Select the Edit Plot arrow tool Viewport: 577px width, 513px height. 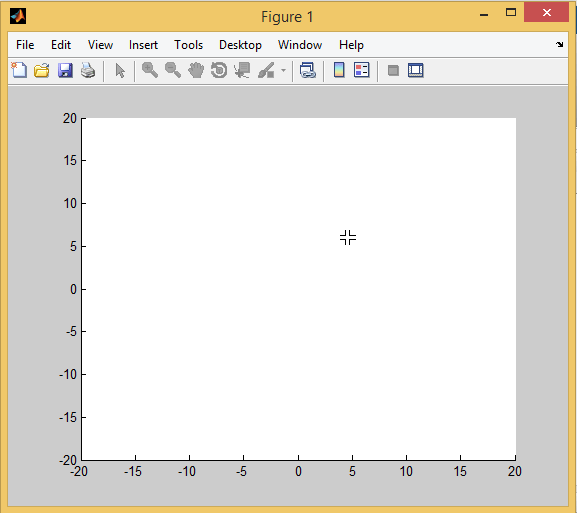tap(120, 70)
